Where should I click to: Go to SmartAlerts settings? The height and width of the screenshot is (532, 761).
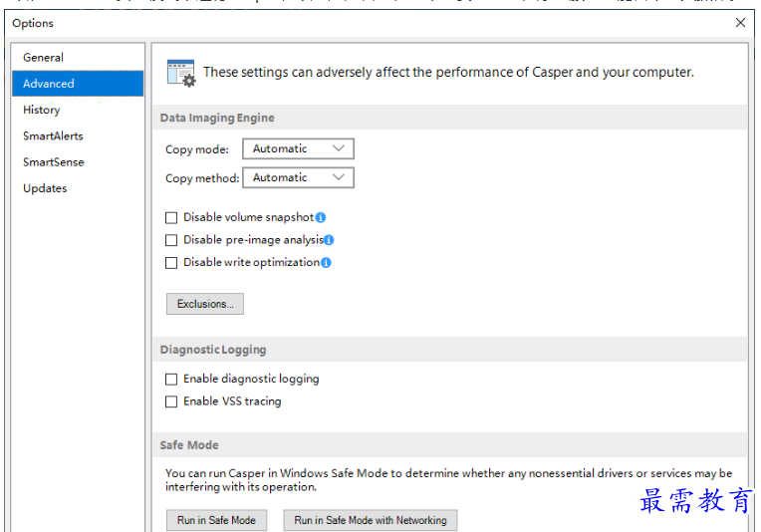tap(78, 135)
